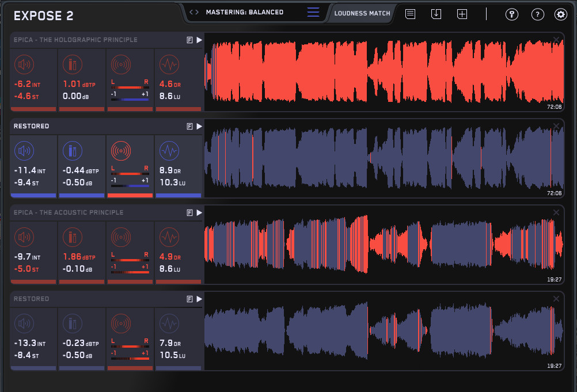Select the next preset with the right arrow

[197, 12]
